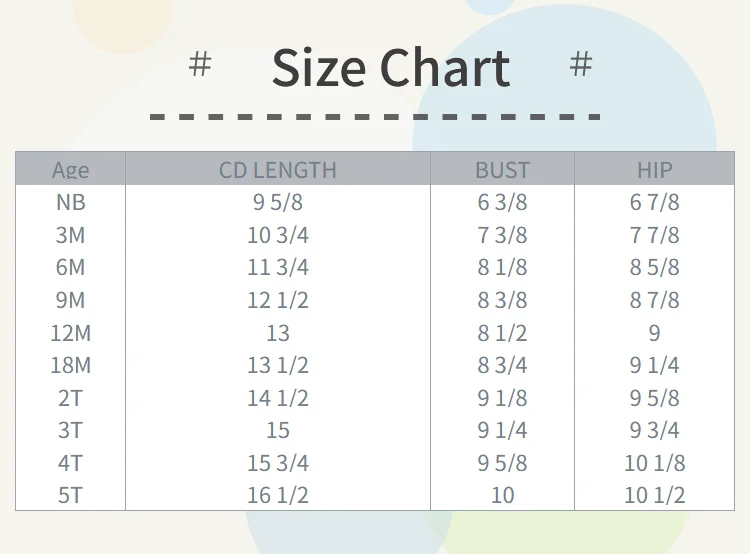Screen dimensions: 750x554
Task: Select bust value 6 3/8 for NB
Action: pyautogui.click(x=502, y=202)
